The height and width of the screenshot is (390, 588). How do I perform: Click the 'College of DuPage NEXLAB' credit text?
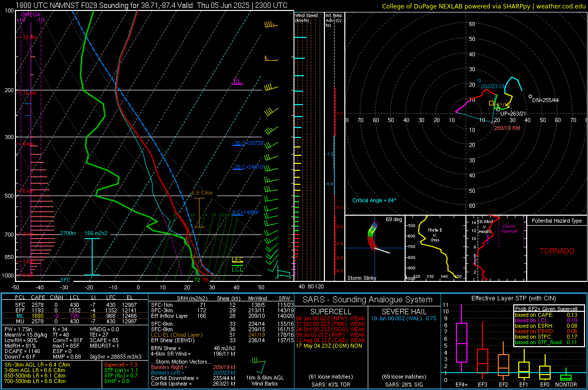pos(484,6)
